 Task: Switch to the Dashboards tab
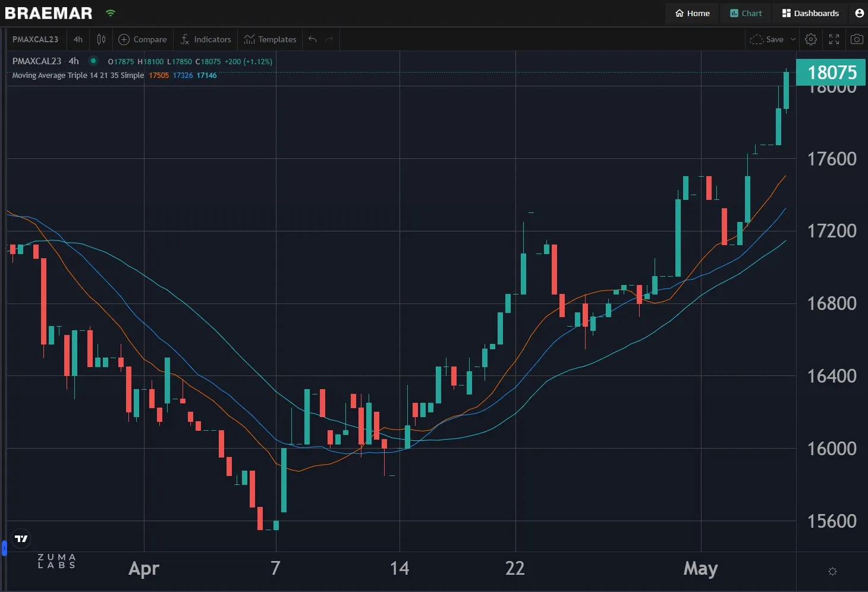point(810,13)
